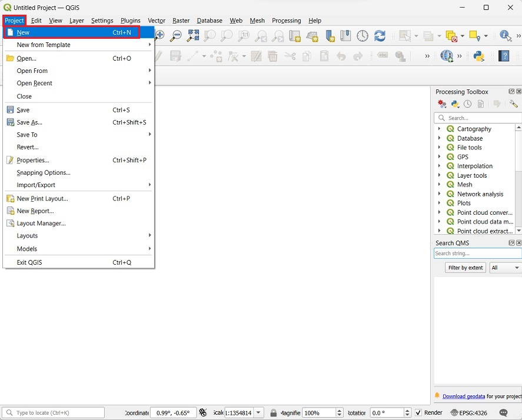The height and width of the screenshot is (420, 522).
Task: Open the log messages speech bubble
Action: click(x=504, y=413)
